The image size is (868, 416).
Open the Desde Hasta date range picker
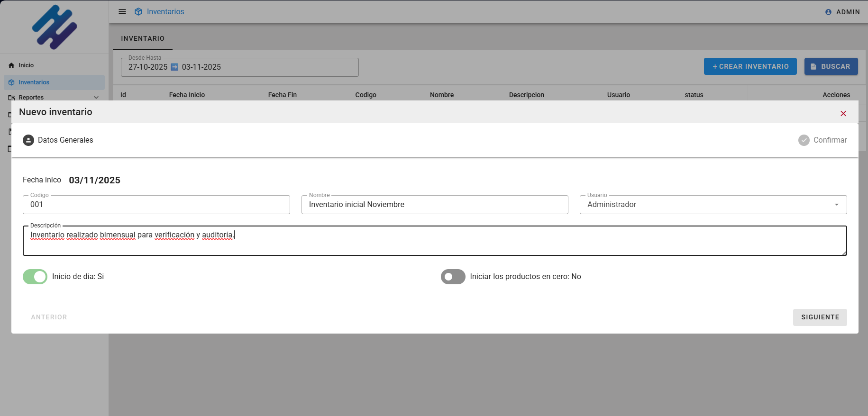point(239,67)
